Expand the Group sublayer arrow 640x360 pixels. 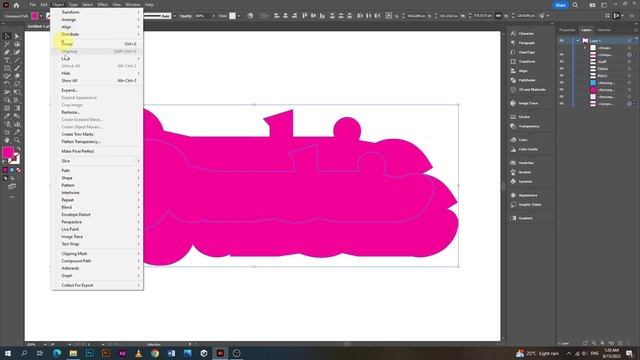(585, 48)
